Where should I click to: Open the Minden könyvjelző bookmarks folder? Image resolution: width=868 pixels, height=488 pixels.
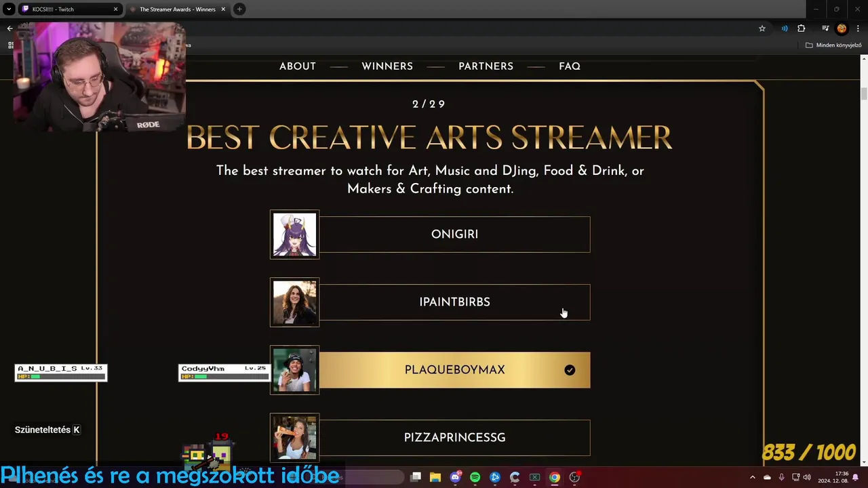coord(833,45)
